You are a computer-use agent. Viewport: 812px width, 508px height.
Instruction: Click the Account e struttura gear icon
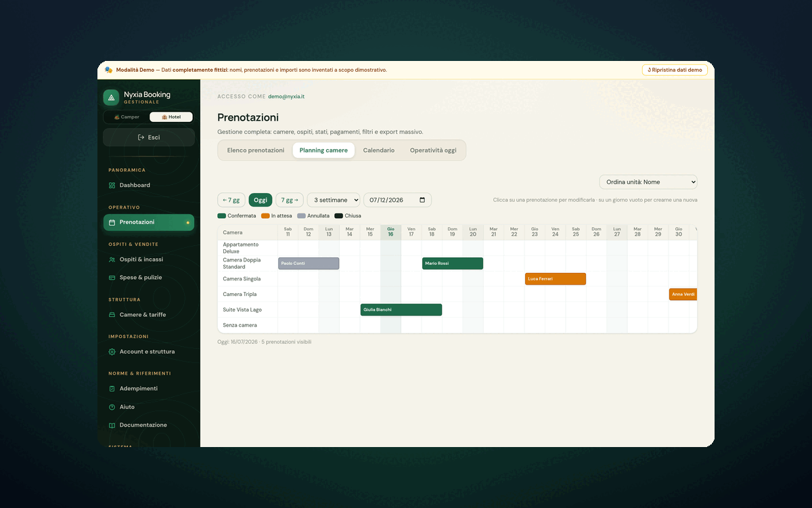(x=112, y=352)
